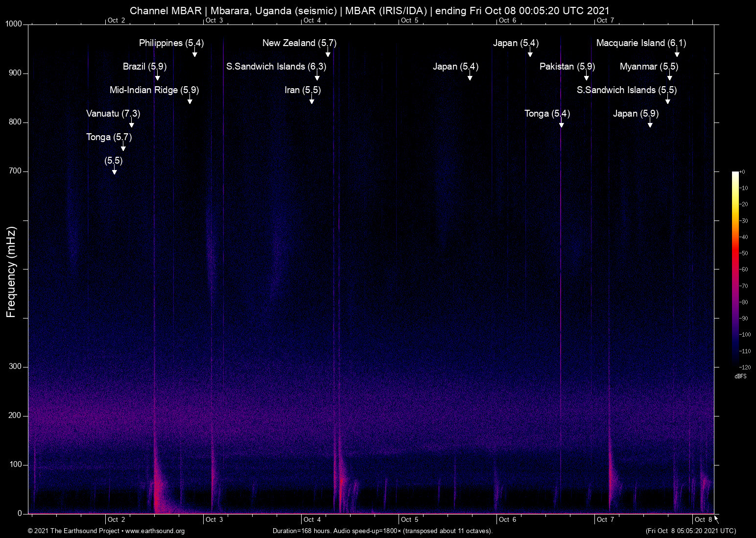756x538 pixels.
Task: Click the Vanuatu (7.3) earthquake marker arrow
Action: pos(132,124)
